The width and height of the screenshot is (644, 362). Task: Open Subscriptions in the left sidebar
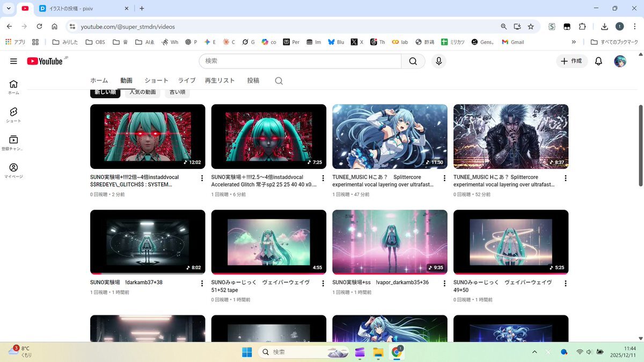(x=13, y=142)
